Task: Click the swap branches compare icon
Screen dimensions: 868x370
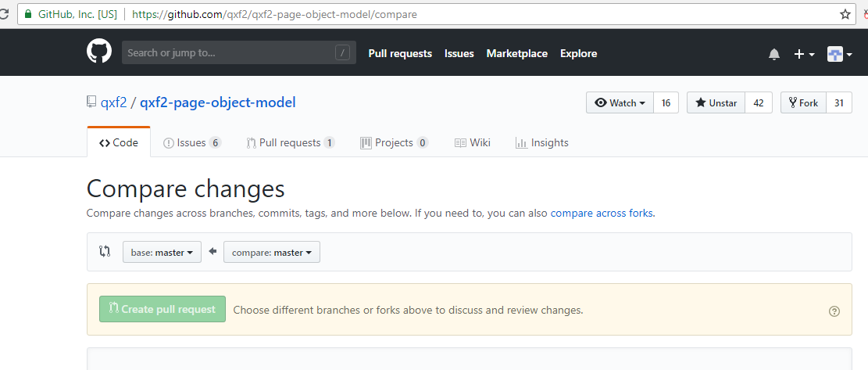Action: coord(105,252)
